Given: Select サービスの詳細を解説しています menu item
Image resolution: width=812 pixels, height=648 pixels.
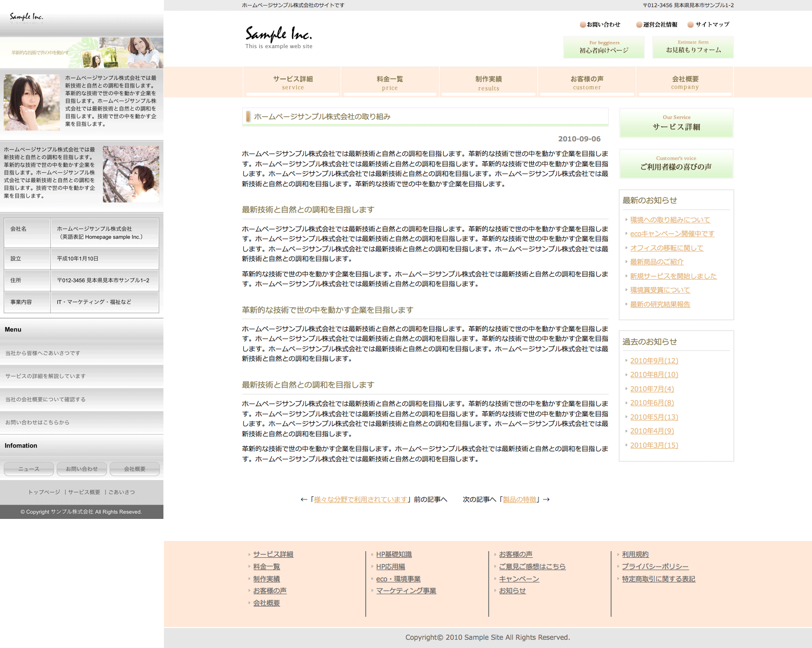Looking at the screenshot, I should point(46,377).
